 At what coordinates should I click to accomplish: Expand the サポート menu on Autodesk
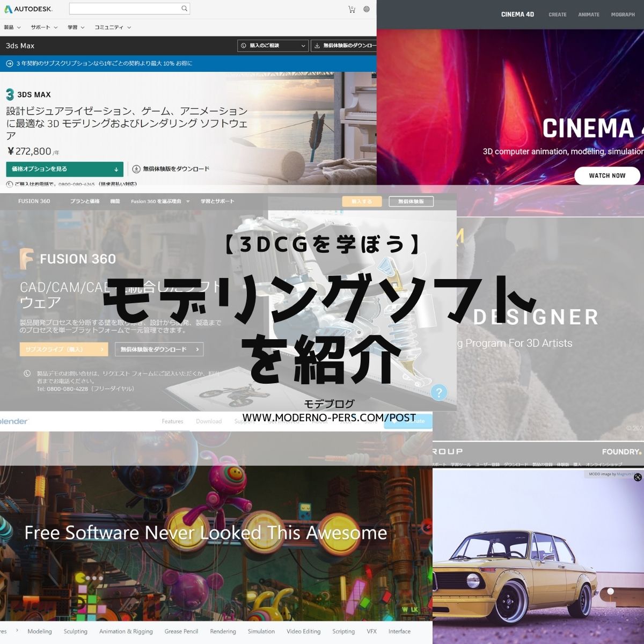[43, 27]
